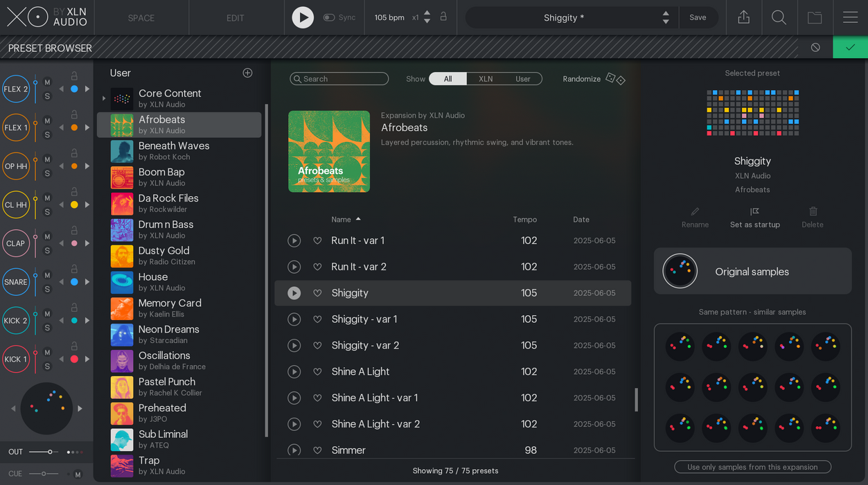Viewport: 868px width, 485px height.
Task: Open search via the magnifier icon
Action: pos(779,17)
